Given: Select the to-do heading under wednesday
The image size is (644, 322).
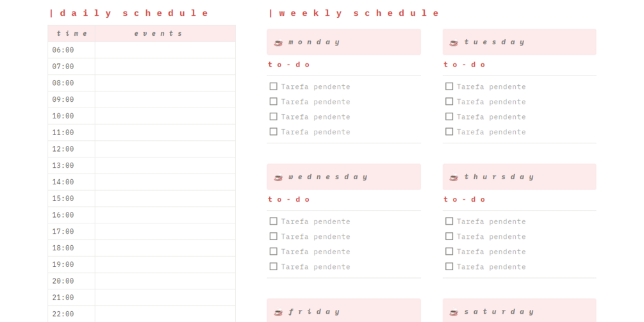Looking at the screenshot, I should [x=289, y=199].
